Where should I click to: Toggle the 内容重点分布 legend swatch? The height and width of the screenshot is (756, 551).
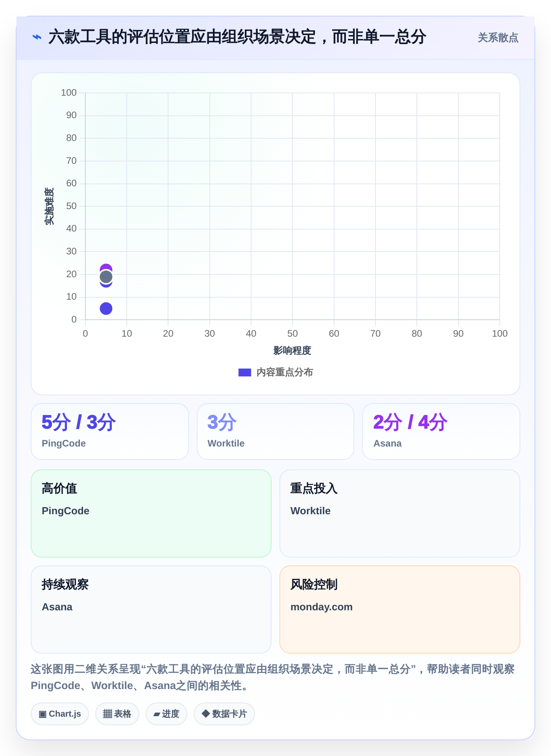coord(245,372)
